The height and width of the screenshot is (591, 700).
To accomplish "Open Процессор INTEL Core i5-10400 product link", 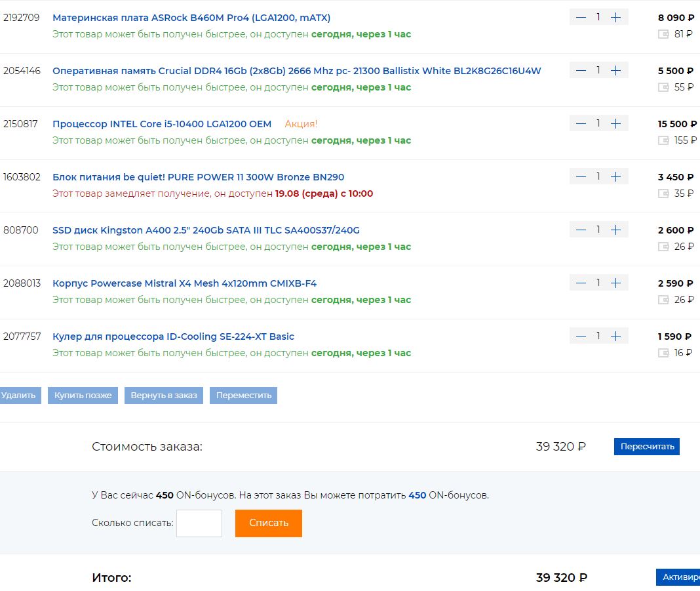I will pos(162,124).
